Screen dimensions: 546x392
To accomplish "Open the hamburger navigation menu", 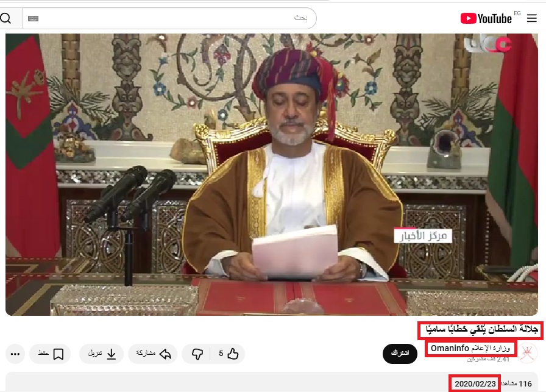I will tap(531, 18).
